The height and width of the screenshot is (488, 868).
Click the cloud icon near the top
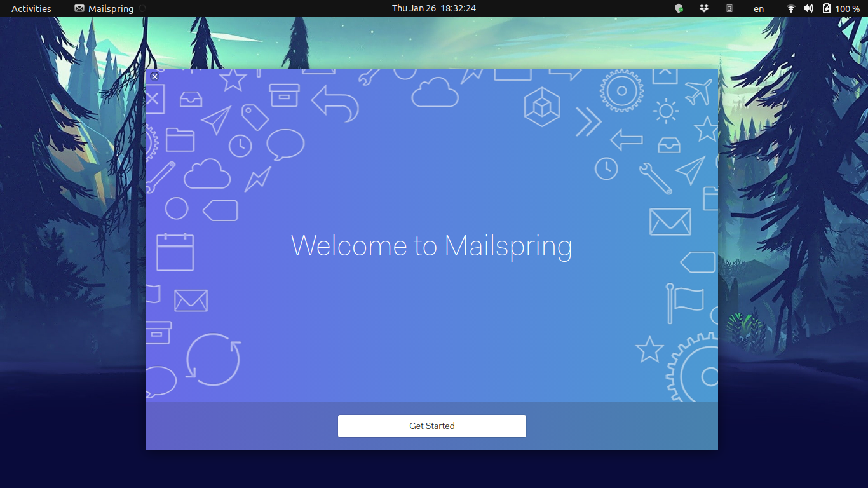pos(435,92)
